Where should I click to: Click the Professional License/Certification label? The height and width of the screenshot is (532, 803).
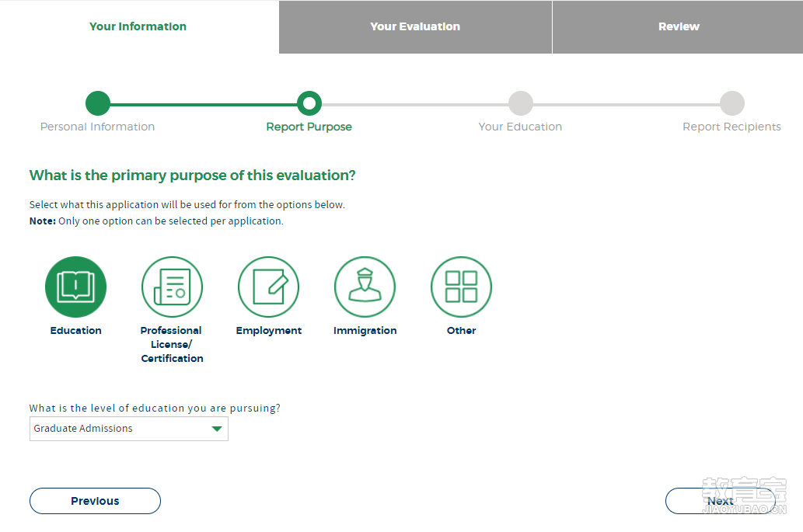click(x=172, y=344)
